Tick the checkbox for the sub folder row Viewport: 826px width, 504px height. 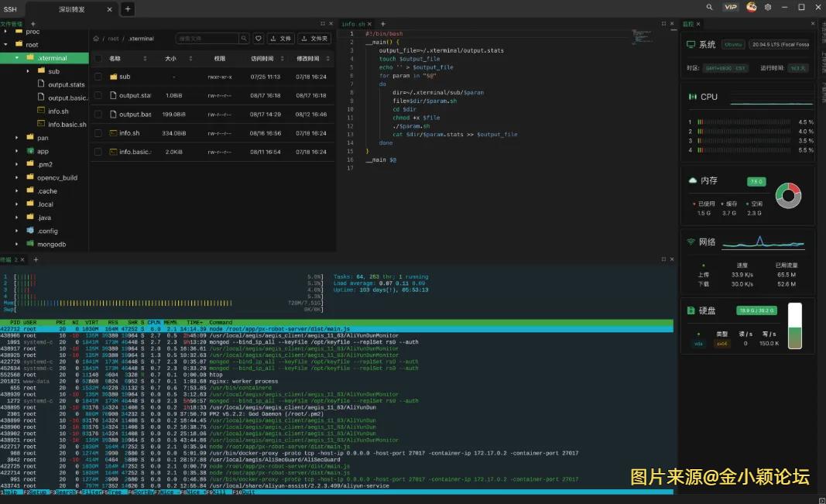[98, 77]
